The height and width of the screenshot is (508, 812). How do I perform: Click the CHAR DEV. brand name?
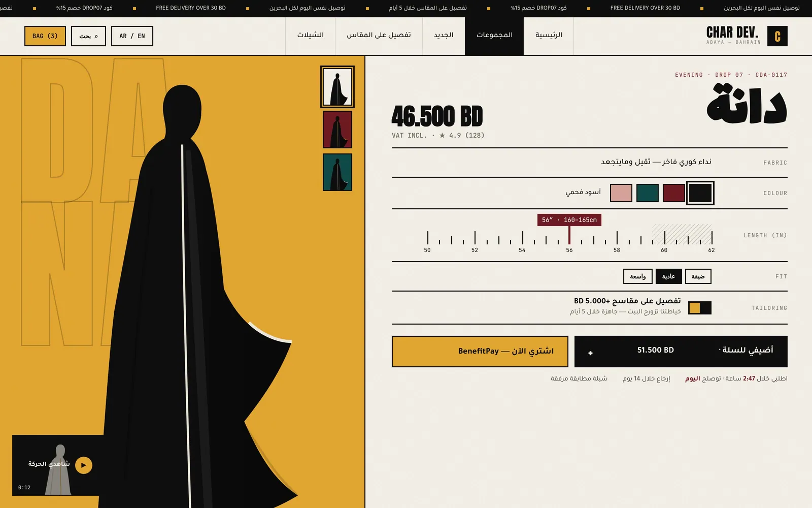(732, 33)
